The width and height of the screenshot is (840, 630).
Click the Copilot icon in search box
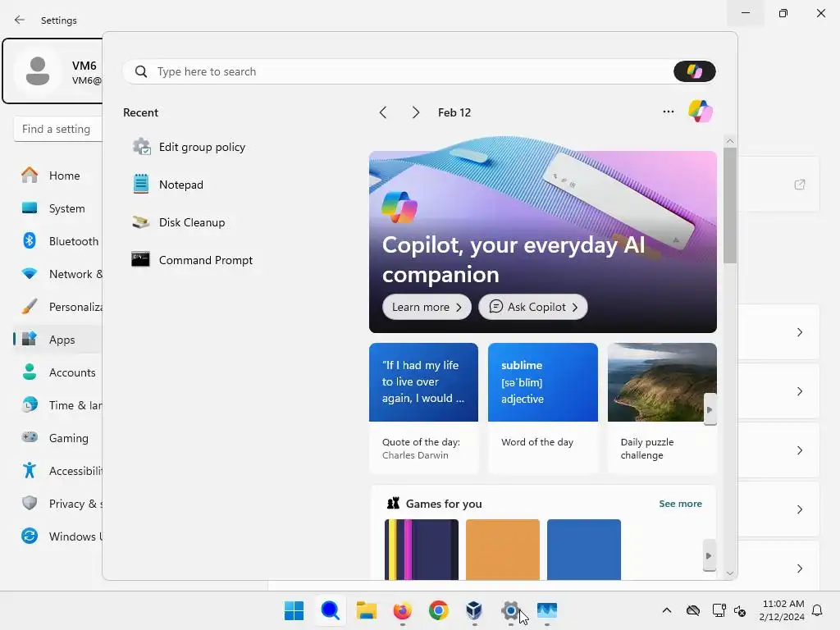(694, 71)
